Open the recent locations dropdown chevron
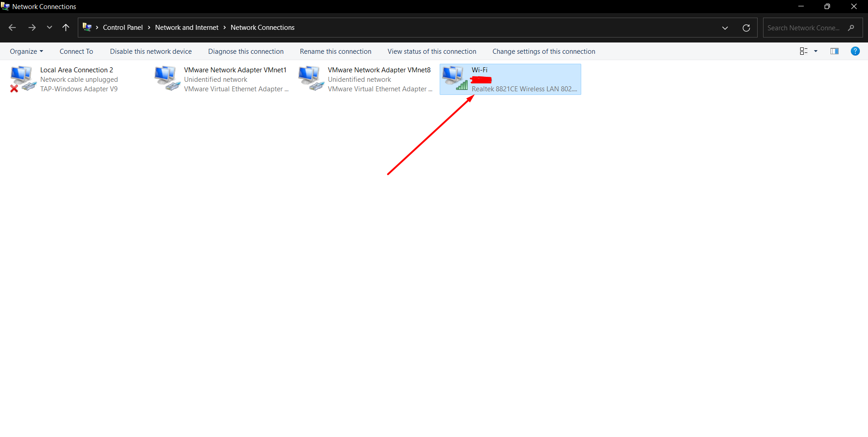Viewport: 868px width, 437px height. [x=49, y=28]
